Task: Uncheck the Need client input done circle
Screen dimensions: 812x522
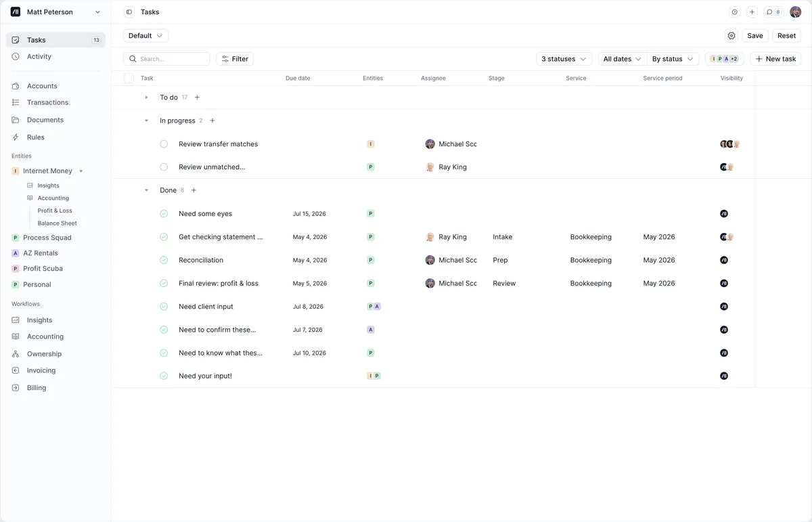Action: tap(164, 307)
